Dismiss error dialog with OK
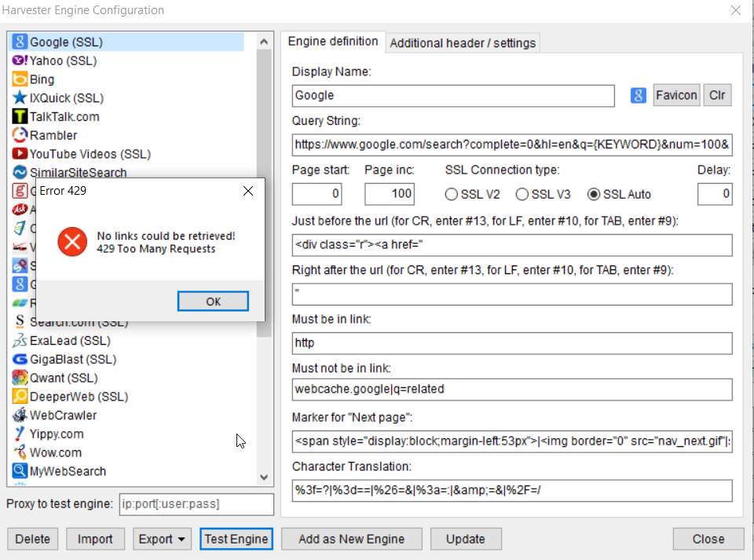The height and width of the screenshot is (560, 754). tap(213, 302)
